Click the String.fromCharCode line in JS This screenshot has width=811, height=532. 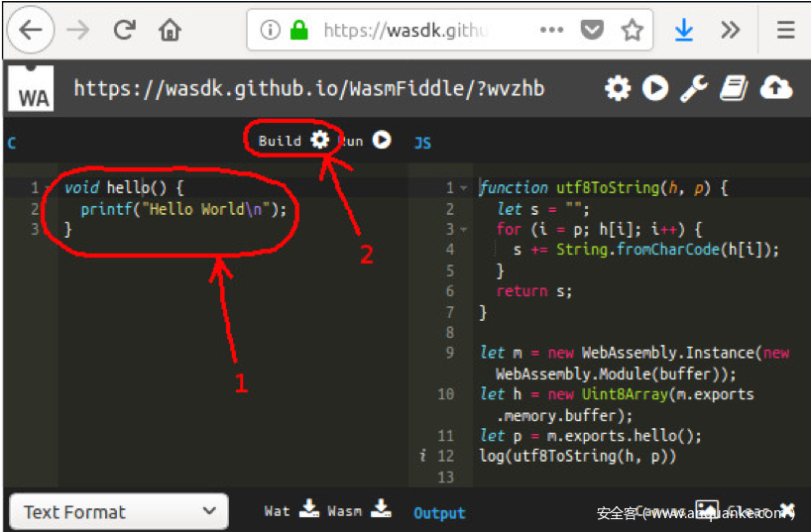(x=646, y=250)
